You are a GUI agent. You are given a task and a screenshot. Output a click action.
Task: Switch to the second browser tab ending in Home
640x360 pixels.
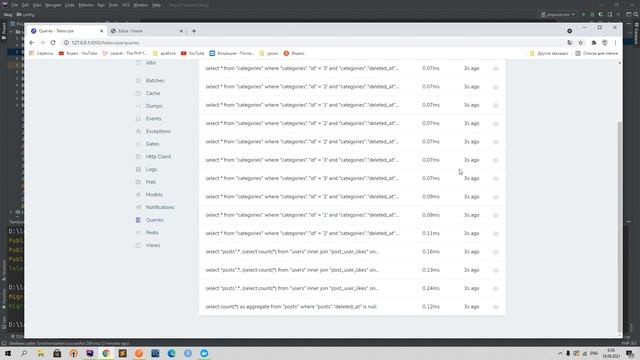(147, 31)
